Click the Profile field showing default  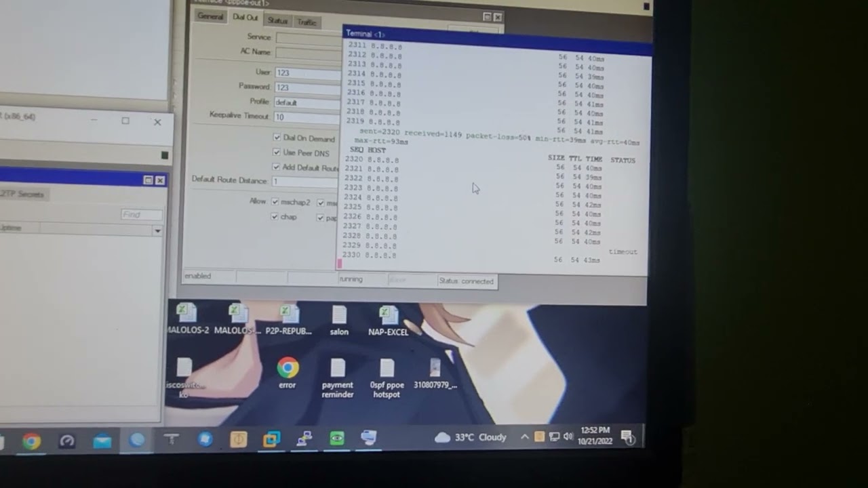click(x=307, y=102)
